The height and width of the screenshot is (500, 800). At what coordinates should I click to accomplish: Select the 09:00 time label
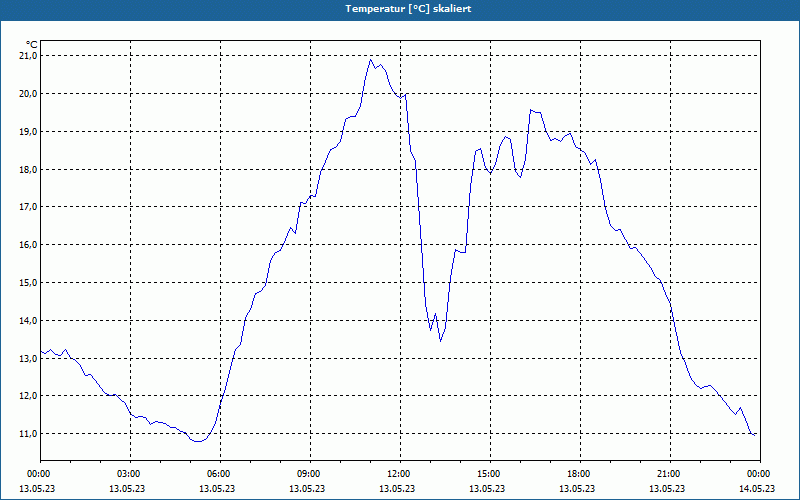coord(310,474)
